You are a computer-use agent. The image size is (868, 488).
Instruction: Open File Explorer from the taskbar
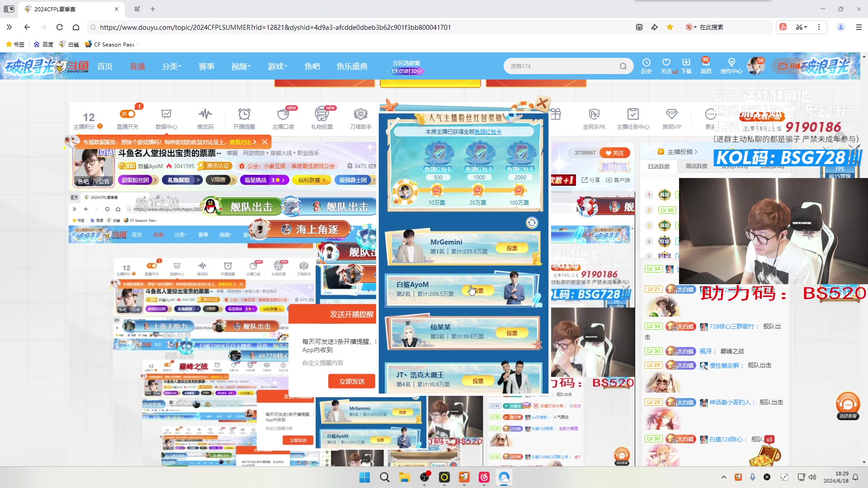point(404,477)
